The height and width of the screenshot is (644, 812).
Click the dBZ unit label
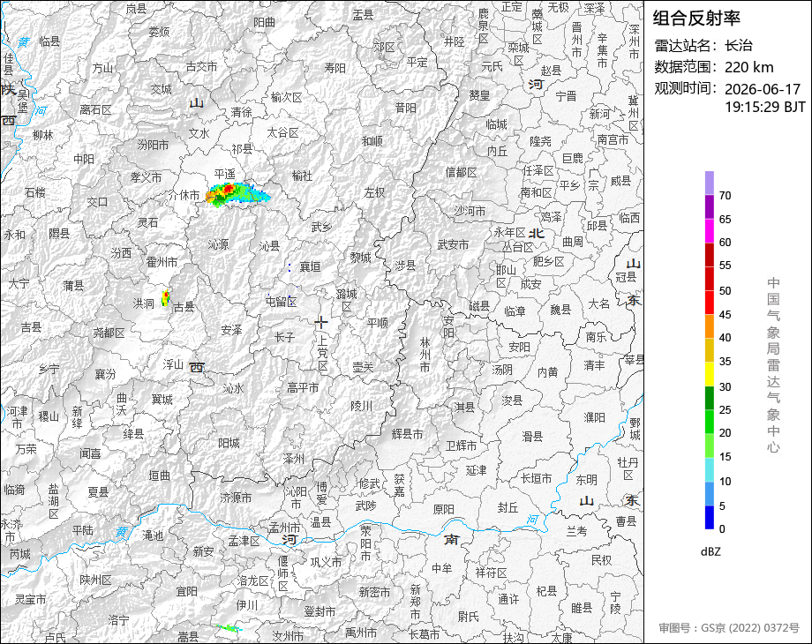coord(710,551)
